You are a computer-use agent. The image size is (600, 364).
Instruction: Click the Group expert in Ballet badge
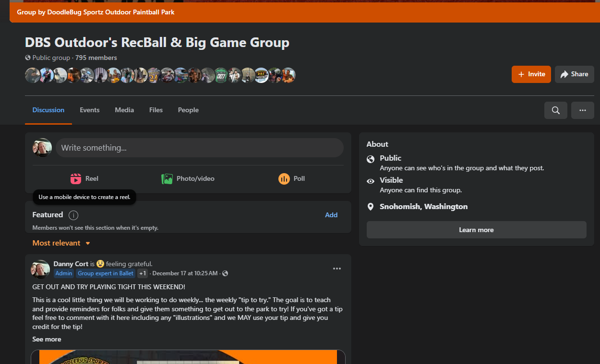tap(106, 273)
